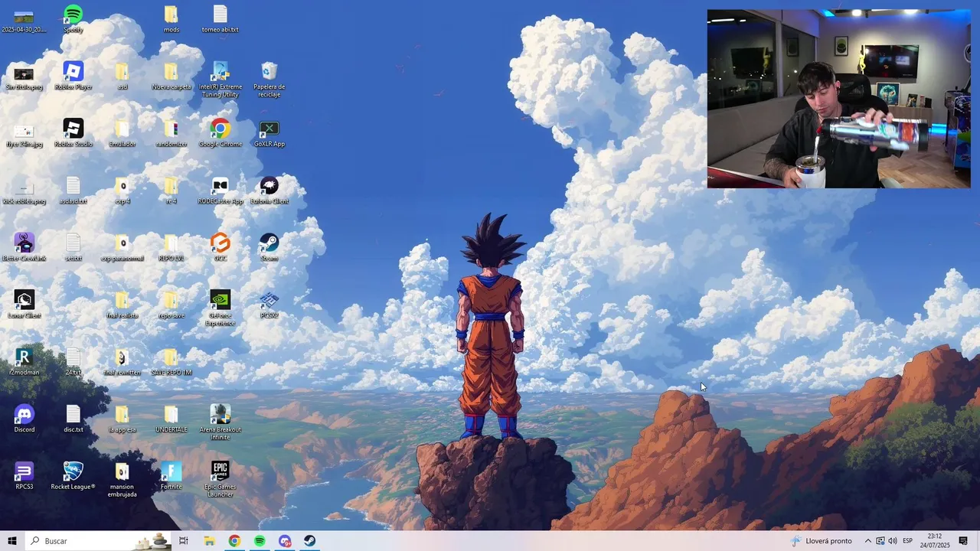The image size is (980, 551).
Task: Open the disc.txt file
Action: click(x=73, y=419)
